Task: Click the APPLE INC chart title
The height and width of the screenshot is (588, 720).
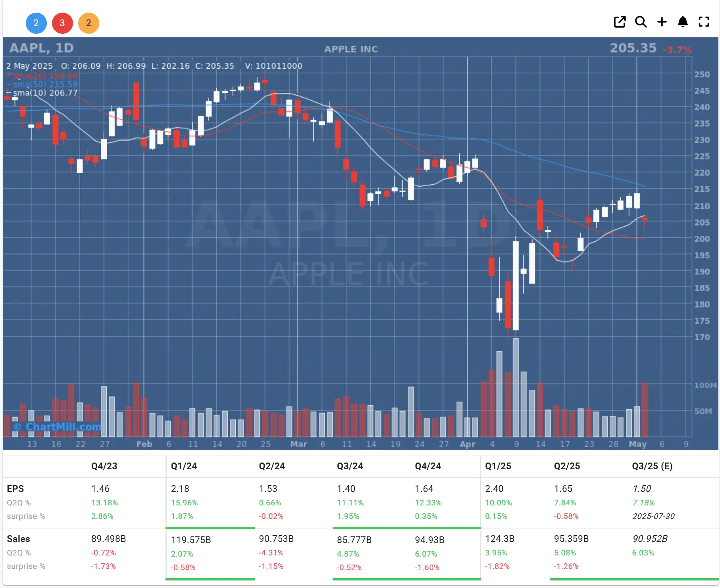Action: (x=351, y=49)
